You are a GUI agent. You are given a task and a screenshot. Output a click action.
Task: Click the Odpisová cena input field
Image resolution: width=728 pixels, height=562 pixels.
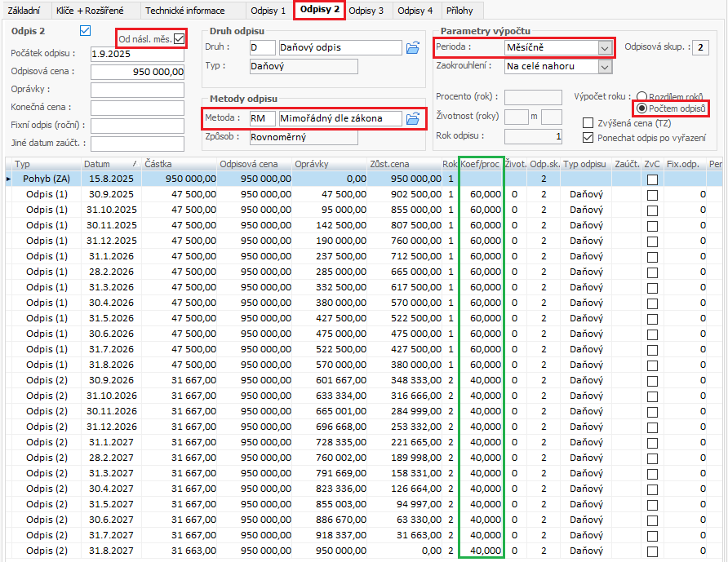tap(137, 72)
